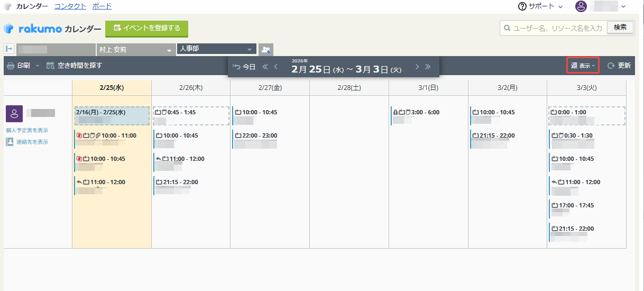This screenshot has width=644, height=291.
Task: Select the 3/2(月) column header
Action: (x=508, y=87)
